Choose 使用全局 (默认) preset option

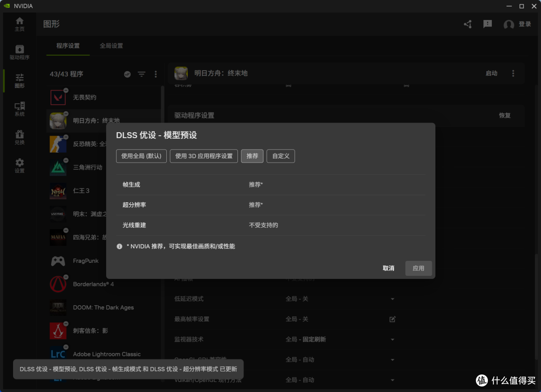click(141, 156)
